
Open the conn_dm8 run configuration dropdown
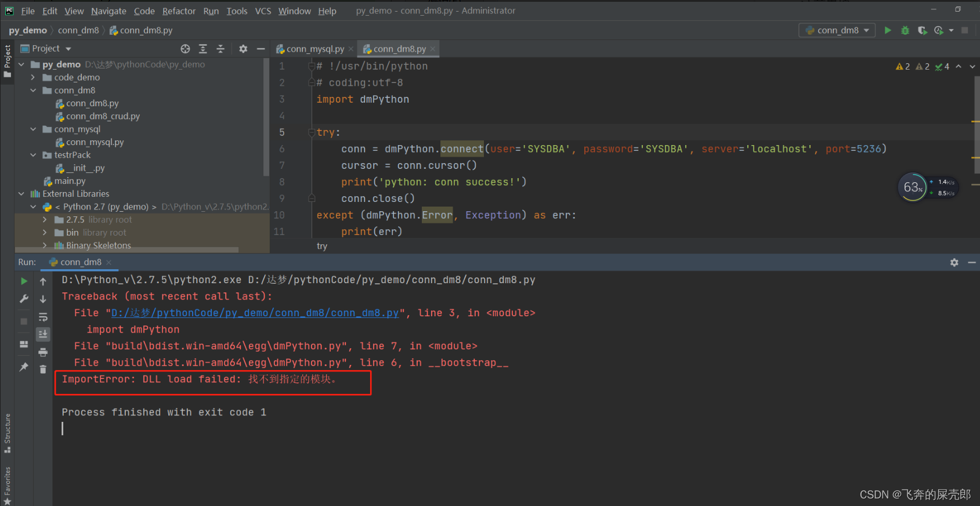837,30
